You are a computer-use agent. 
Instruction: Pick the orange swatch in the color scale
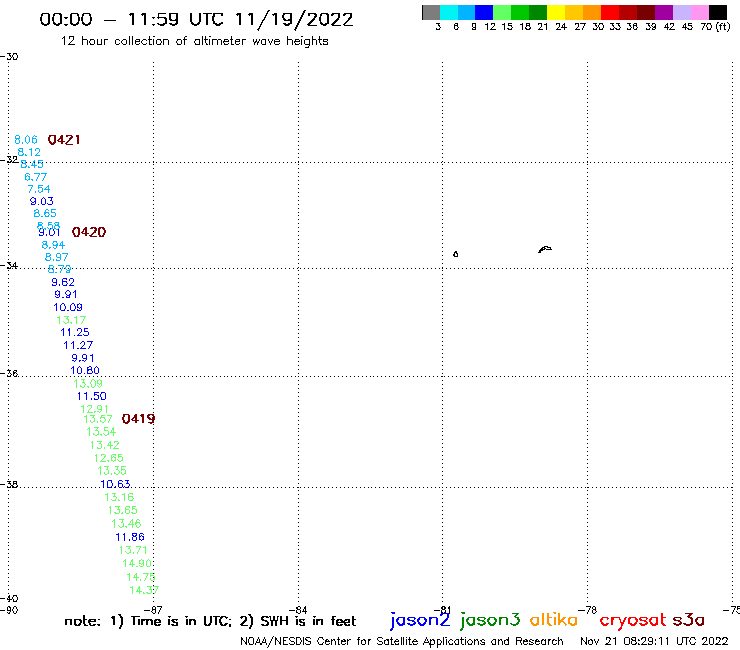592,12
